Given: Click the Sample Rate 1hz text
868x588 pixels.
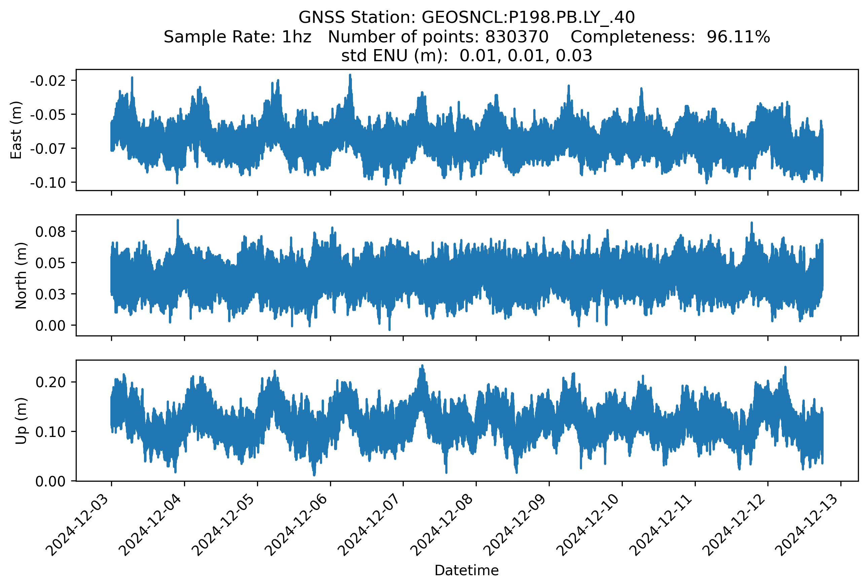Looking at the screenshot, I should [x=237, y=37].
